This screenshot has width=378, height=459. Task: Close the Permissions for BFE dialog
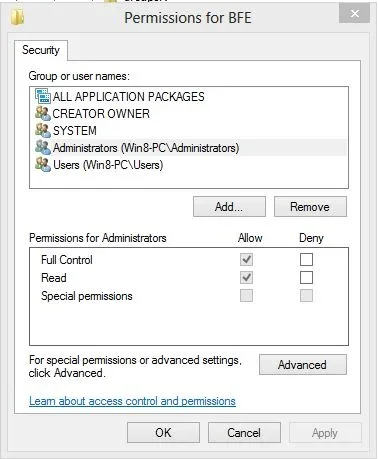coord(355,14)
